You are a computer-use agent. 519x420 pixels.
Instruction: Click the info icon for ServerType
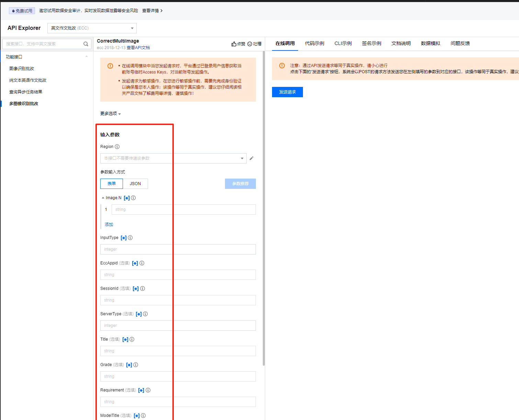click(145, 314)
